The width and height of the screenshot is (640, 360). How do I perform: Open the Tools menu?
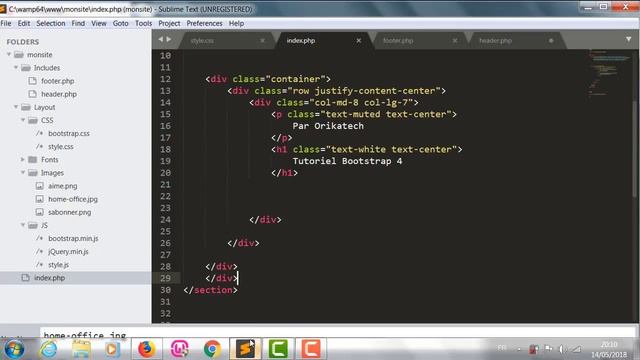(x=143, y=23)
